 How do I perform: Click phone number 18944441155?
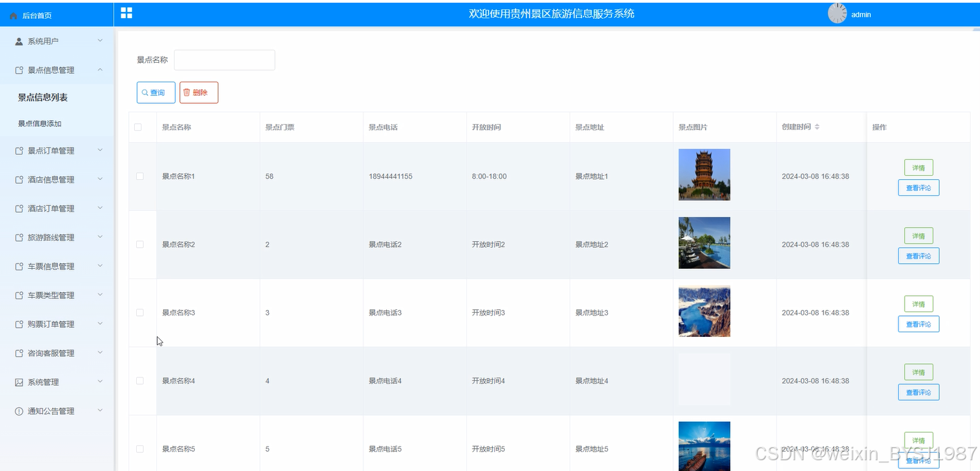click(x=390, y=177)
